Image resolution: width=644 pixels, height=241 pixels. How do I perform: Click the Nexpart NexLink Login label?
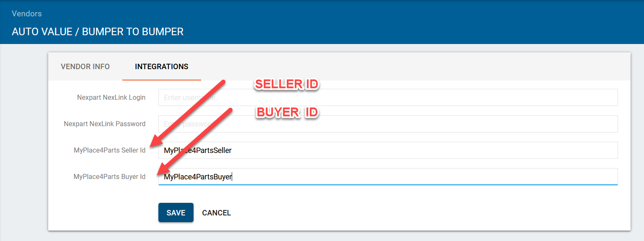[x=111, y=98]
